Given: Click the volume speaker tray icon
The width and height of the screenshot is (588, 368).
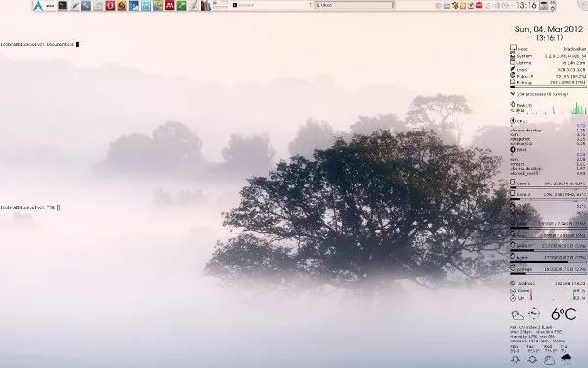Looking at the screenshot, I should [x=496, y=6].
